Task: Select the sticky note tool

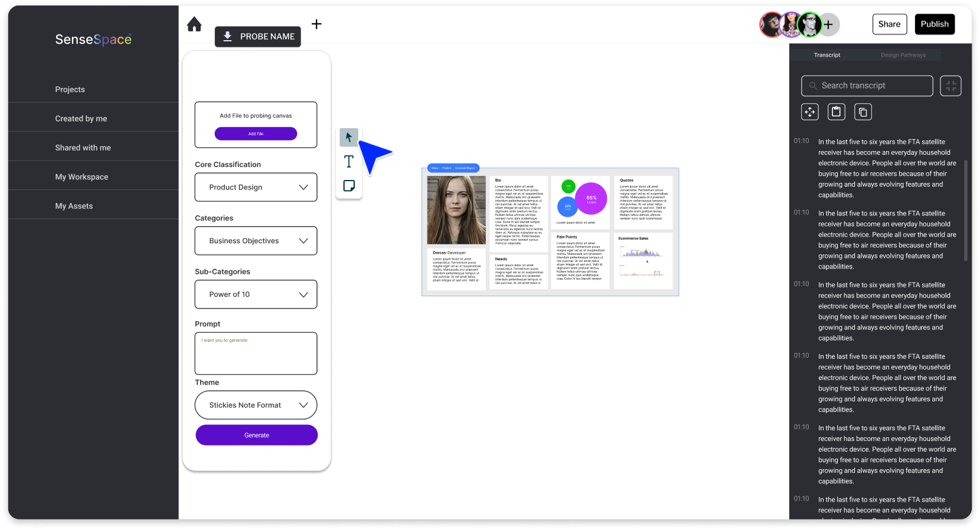Action: (348, 186)
